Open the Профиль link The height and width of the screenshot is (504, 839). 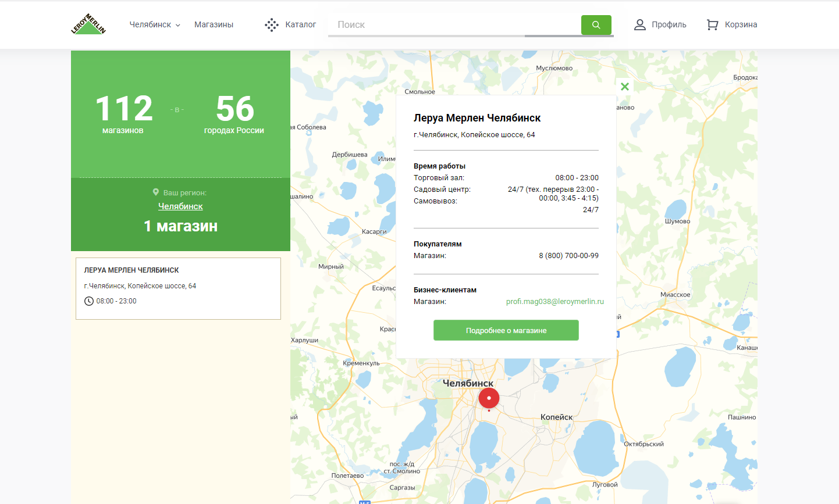pos(669,24)
